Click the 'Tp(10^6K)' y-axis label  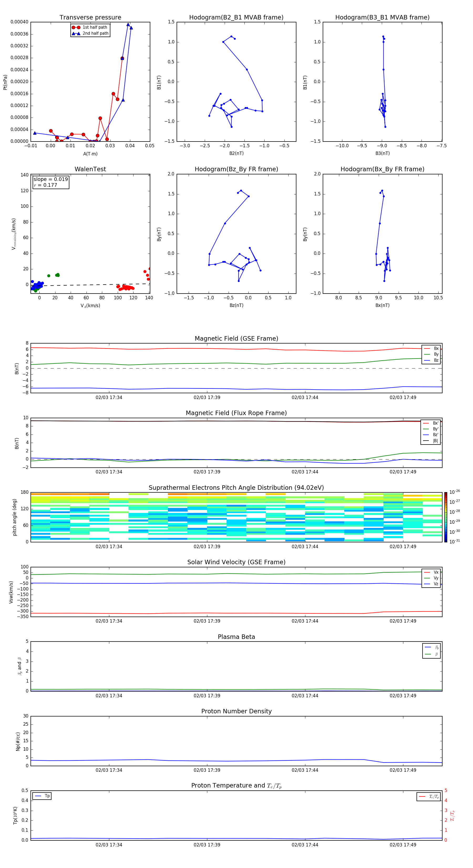pyautogui.click(x=15, y=815)
